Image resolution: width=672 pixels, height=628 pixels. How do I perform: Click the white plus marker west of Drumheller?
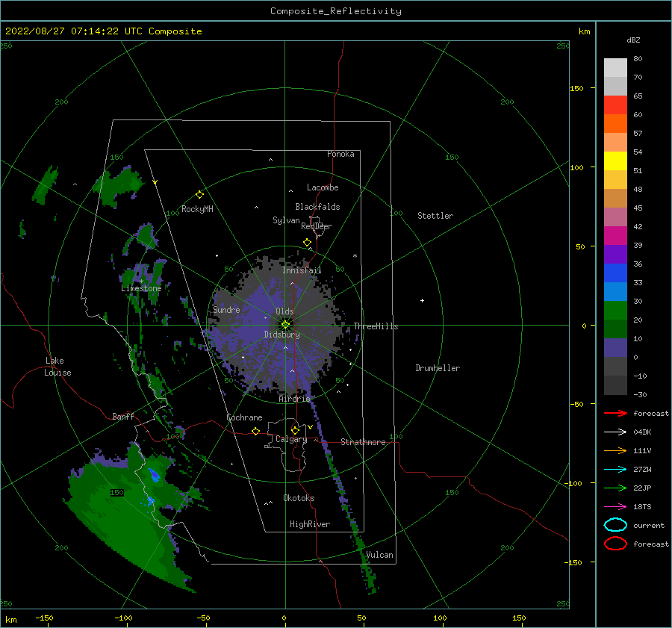(422, 300)
